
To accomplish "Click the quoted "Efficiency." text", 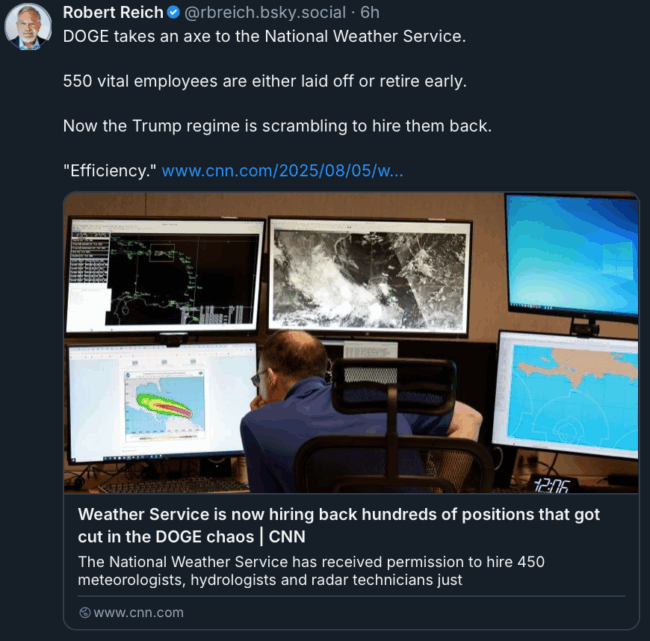I will pos(110,171).
